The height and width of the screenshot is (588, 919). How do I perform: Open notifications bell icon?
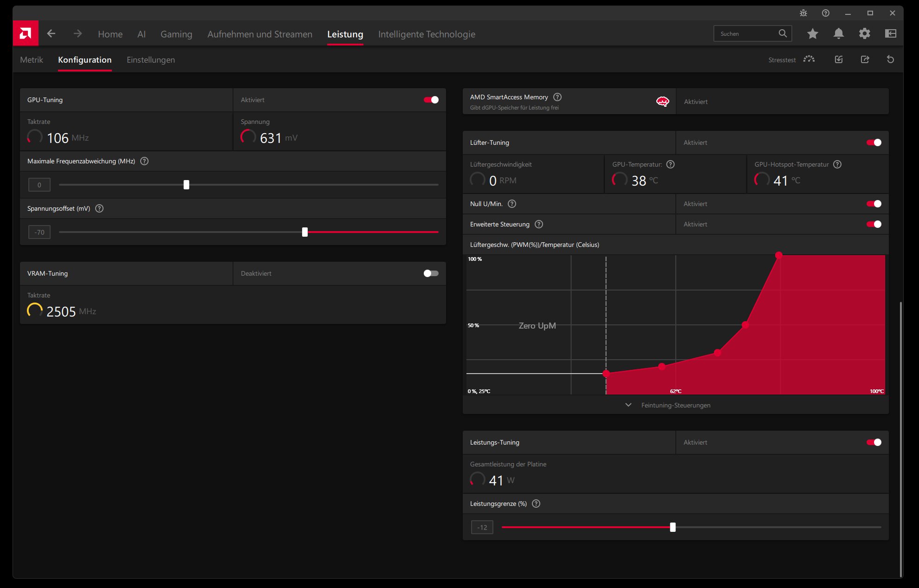[838, 33]
